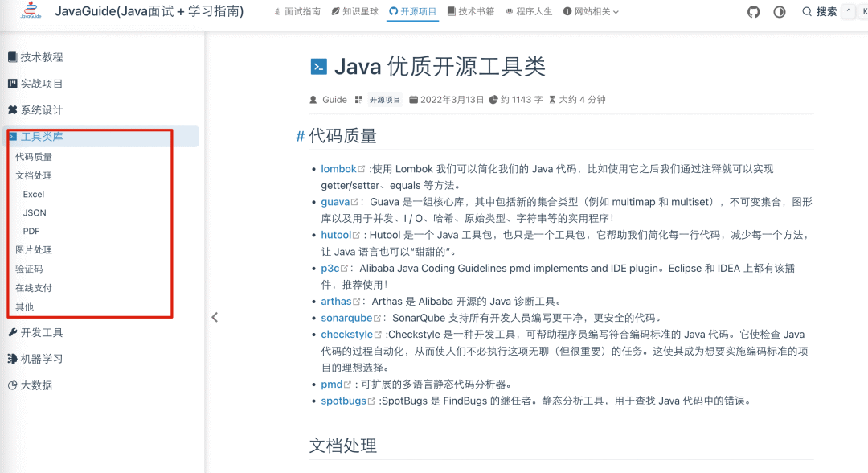Viewport: 868px width, 473px height.
Task: Toggle the dark mode theme icon
Action: coord(780,11)
